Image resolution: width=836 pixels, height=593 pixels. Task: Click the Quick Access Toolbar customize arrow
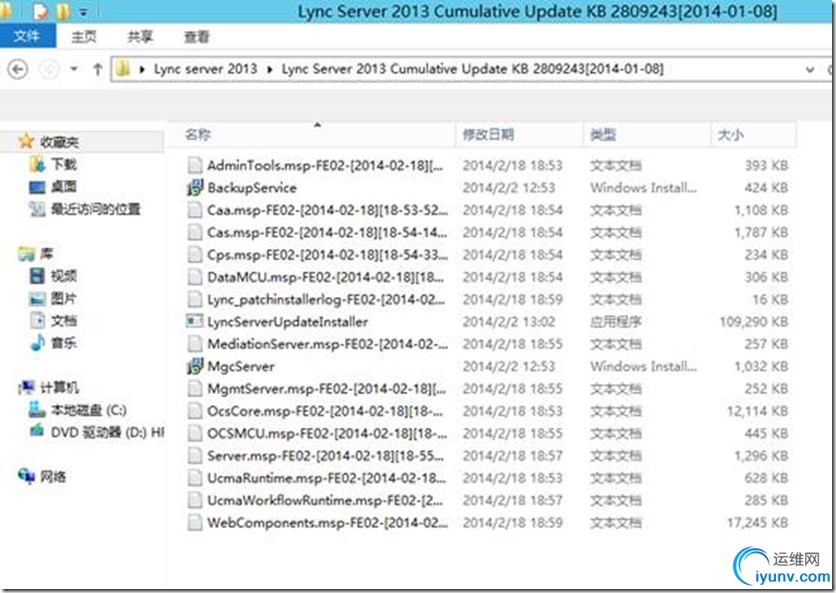click(x=84, y=11)
